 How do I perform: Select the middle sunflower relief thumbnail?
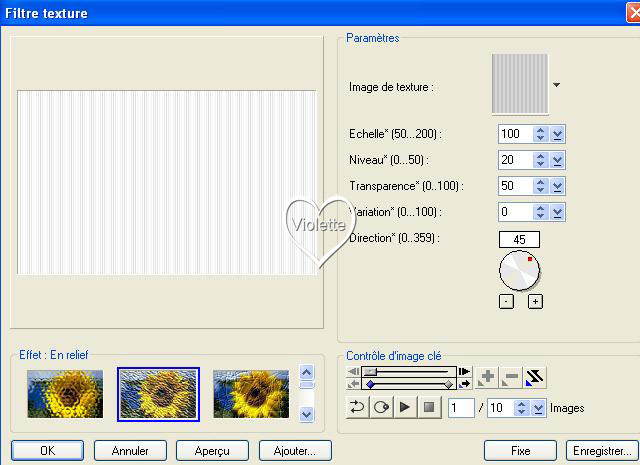(x=158, y=393)
